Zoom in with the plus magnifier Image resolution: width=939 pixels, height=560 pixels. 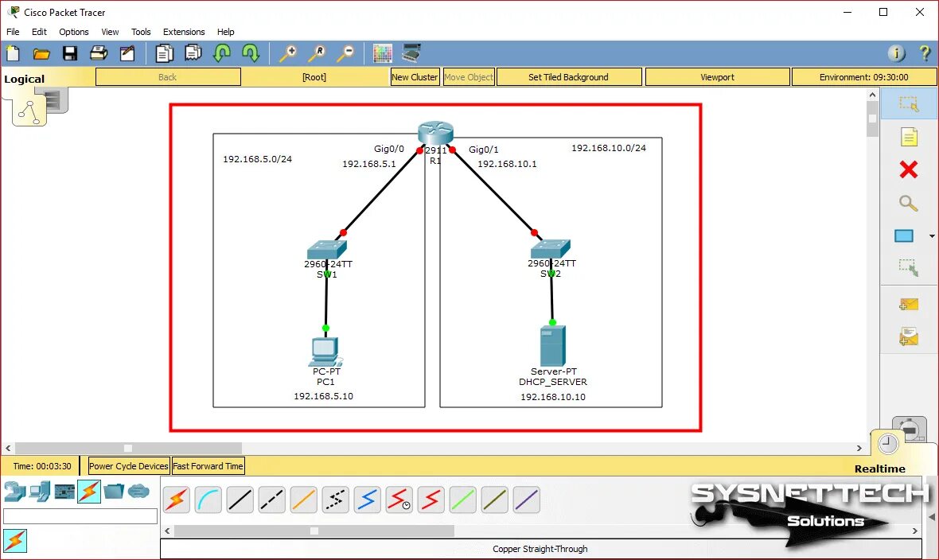pyautogui.click(x=289, y=53)
